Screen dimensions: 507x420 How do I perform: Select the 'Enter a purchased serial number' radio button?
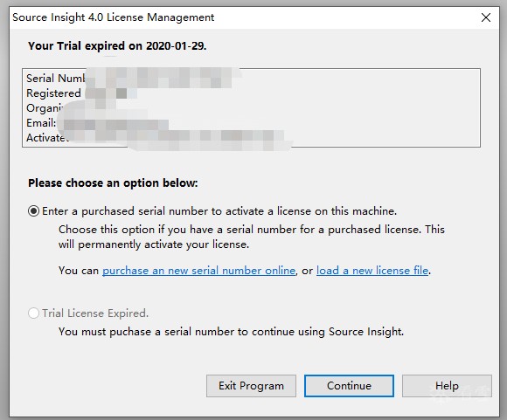click(x=33, y=211)
